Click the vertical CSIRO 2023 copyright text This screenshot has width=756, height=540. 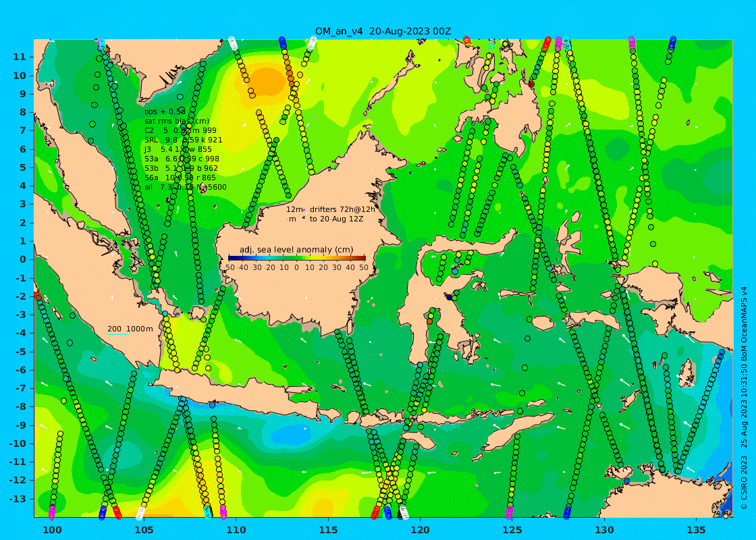(x=744, y=398)
